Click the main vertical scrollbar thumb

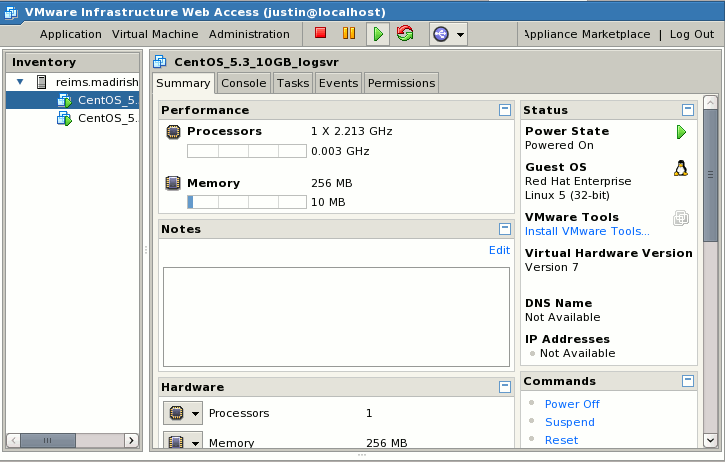[710, 175]
